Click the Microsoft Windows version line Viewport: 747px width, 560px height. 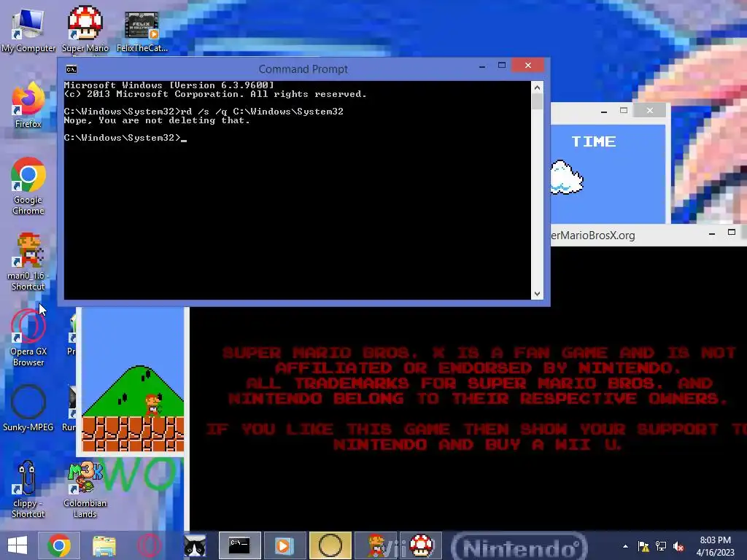pos(169,85)
